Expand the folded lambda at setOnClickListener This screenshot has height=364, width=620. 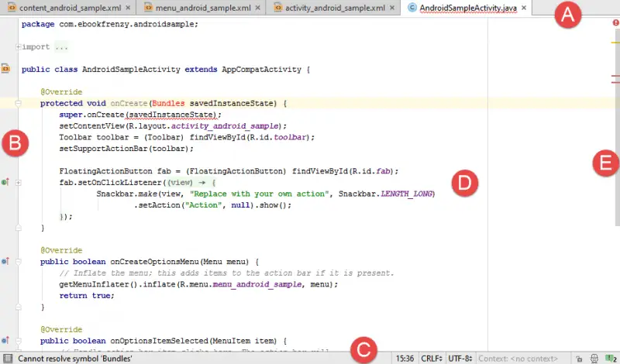point(17,182)
